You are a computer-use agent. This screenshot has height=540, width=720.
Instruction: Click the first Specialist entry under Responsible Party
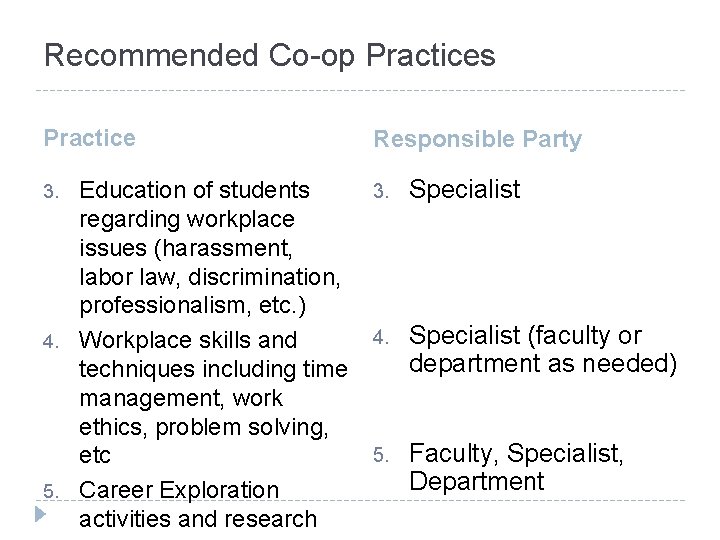coord(464,190)
